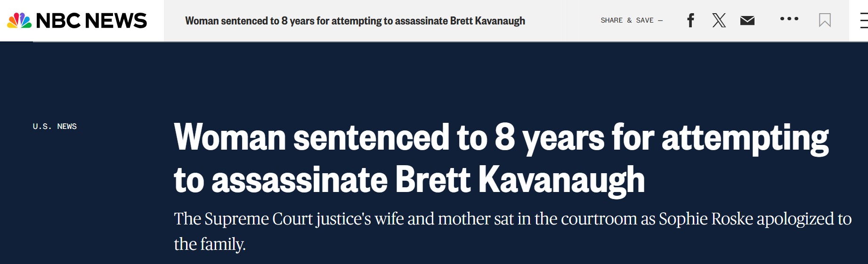Share the article on Facebook
Image resolution: width=868 pixels, height=264 pixels.
(690, 20)
